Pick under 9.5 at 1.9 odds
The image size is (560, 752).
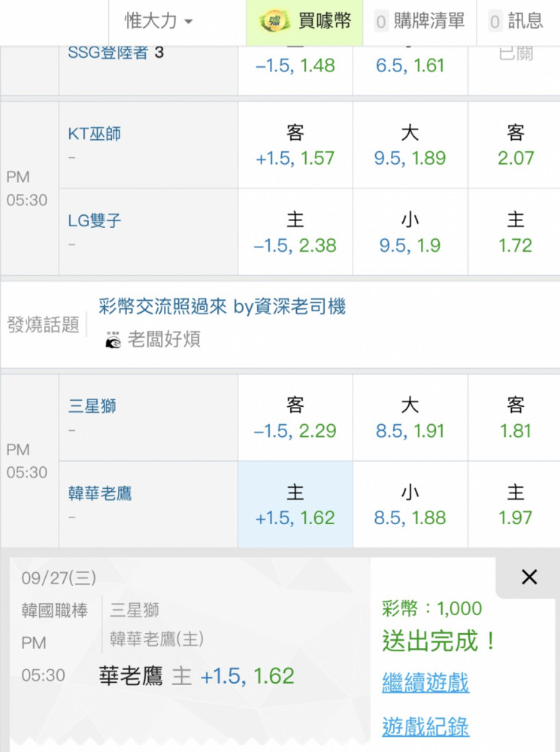pyautogui.click(x=410, y=232)
